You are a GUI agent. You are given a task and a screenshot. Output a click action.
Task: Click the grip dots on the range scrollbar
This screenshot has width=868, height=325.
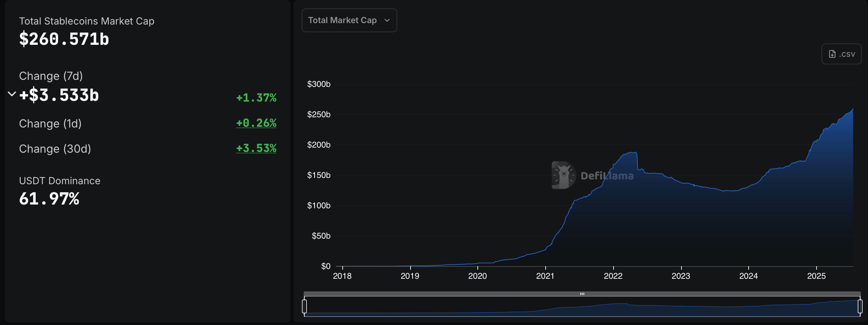(x=582, y=294)
